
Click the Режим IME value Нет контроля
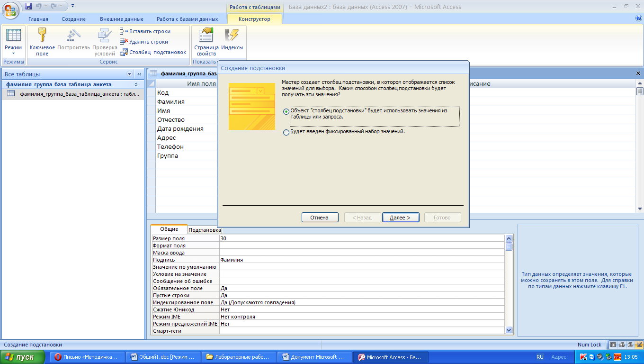[x=362, y=317]
